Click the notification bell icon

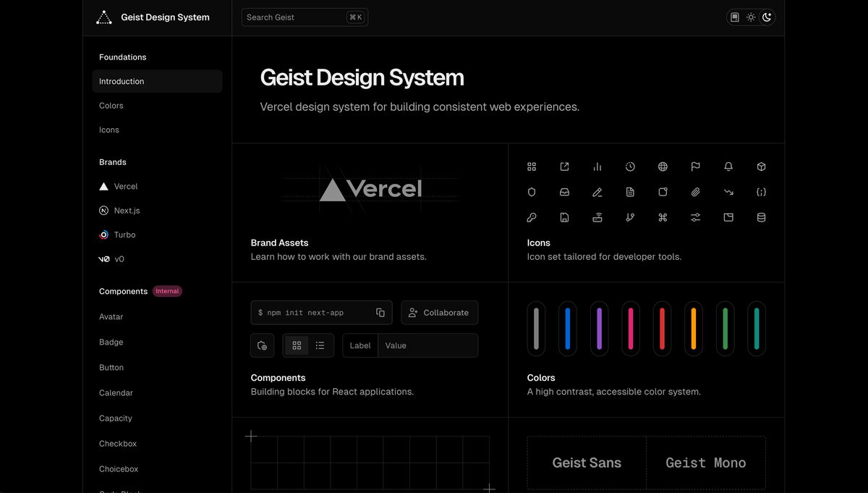(x=728, y=167)
